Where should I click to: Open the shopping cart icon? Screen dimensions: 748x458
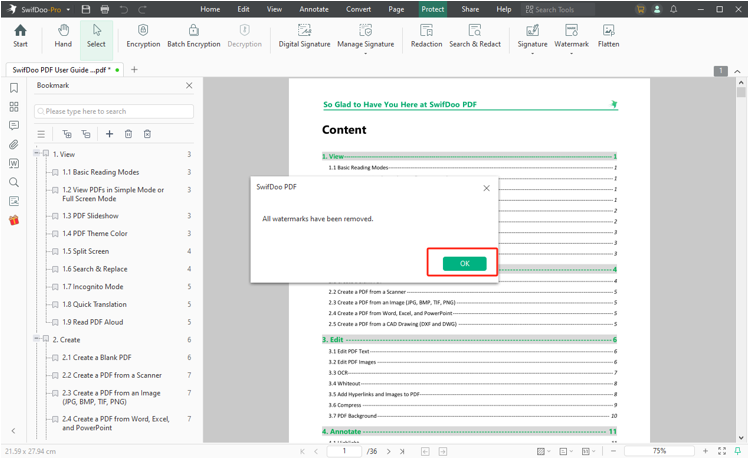tap(640, 9)
